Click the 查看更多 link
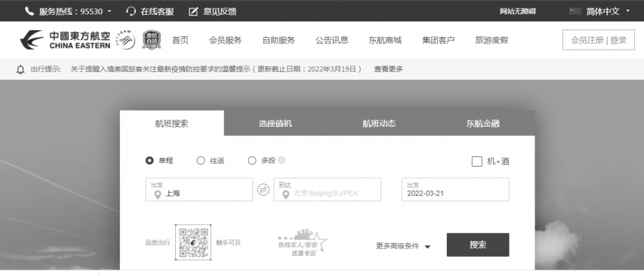 pyautogui.click(x=388, y=69)
